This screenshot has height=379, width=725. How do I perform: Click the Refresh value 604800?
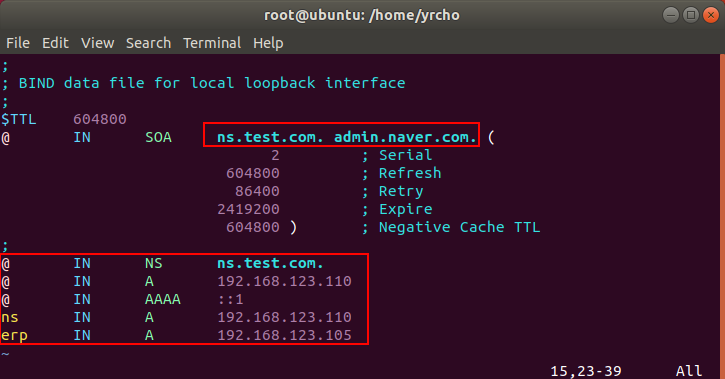(253, 173)
